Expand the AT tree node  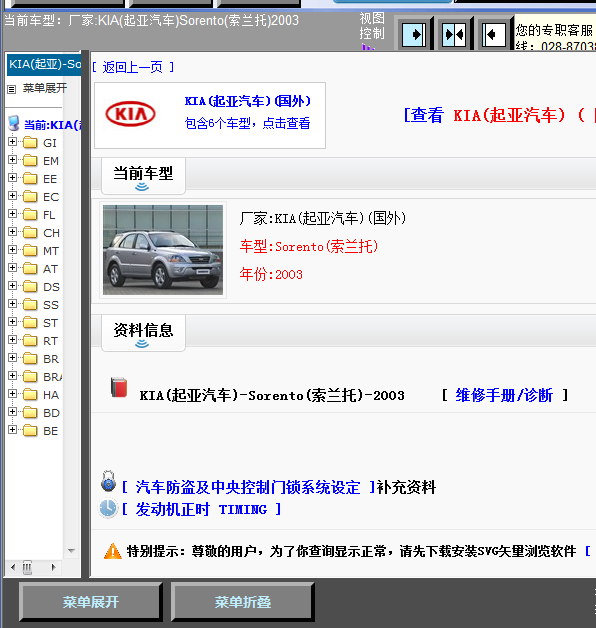[12, 268]
